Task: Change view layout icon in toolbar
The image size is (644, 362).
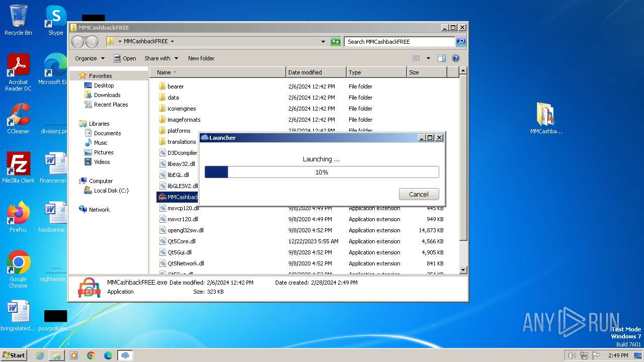Action: coord(416,58)
